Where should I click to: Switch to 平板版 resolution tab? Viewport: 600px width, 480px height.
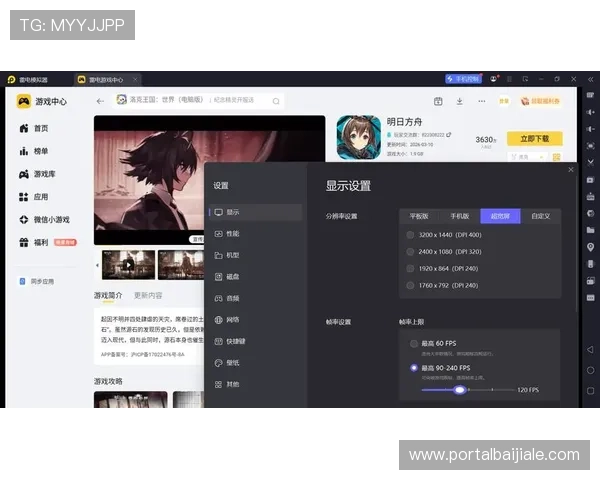click(x=419, y=216)
